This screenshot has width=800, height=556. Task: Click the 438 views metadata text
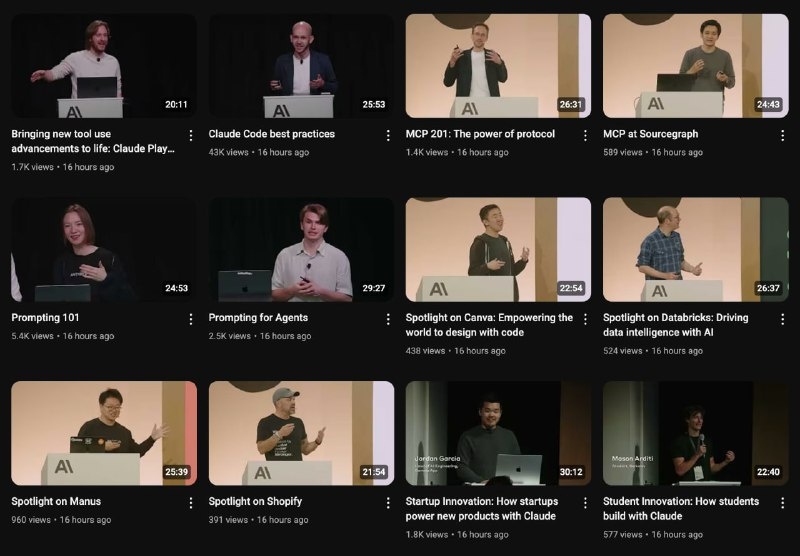pyautogui.click(x=425, y=350)
